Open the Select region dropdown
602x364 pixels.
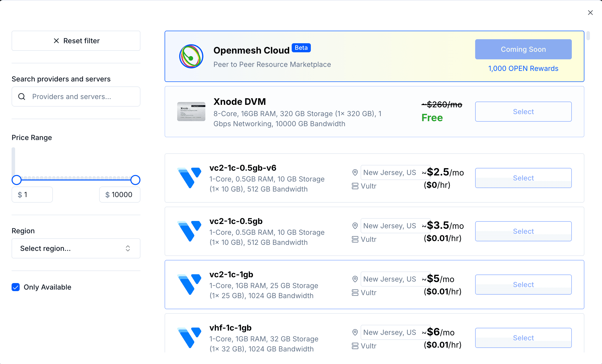(76, 248)
